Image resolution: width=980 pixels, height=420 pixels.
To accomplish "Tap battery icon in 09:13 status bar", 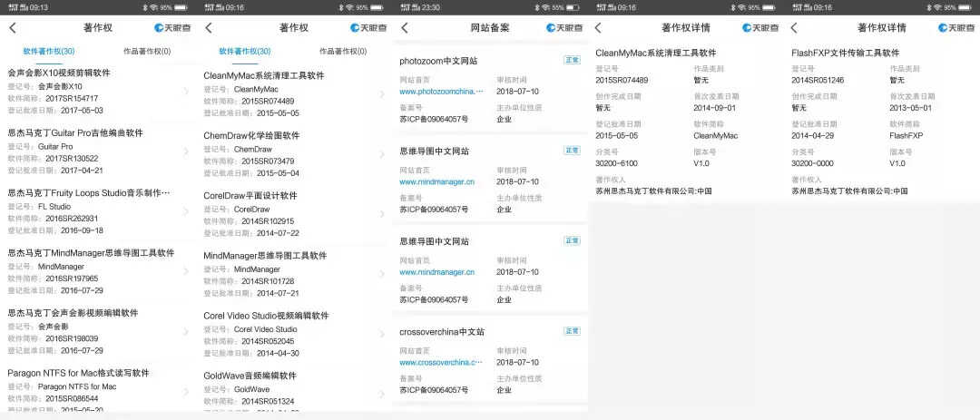I will (x=181, y=7).
